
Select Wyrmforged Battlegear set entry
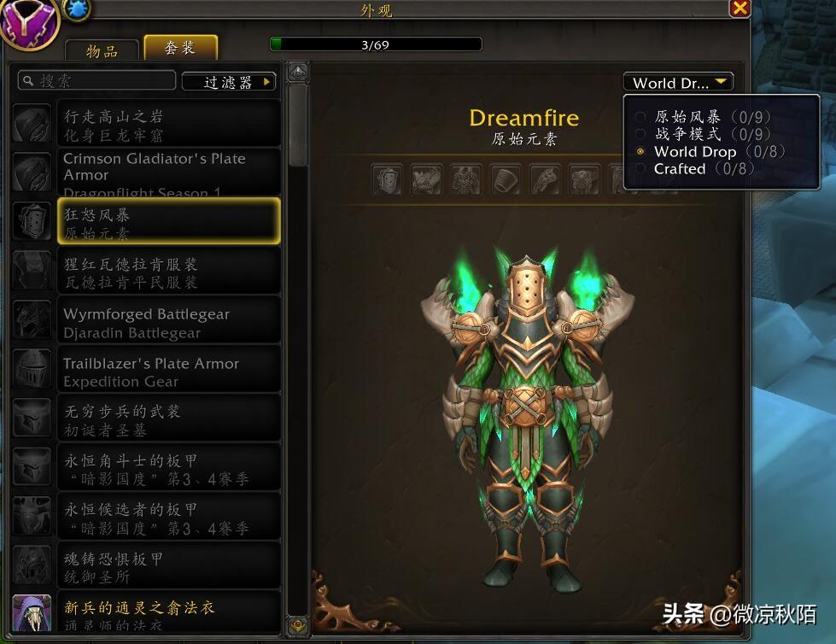pyautogui.click(x=169, y=322)
